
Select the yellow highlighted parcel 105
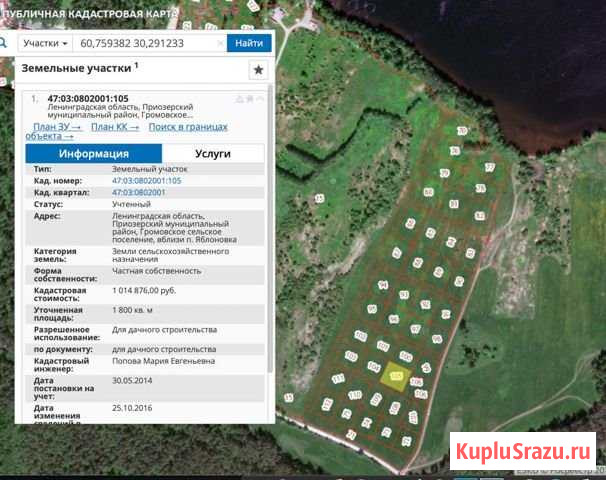pyautogui.click(x=395, y=376)
